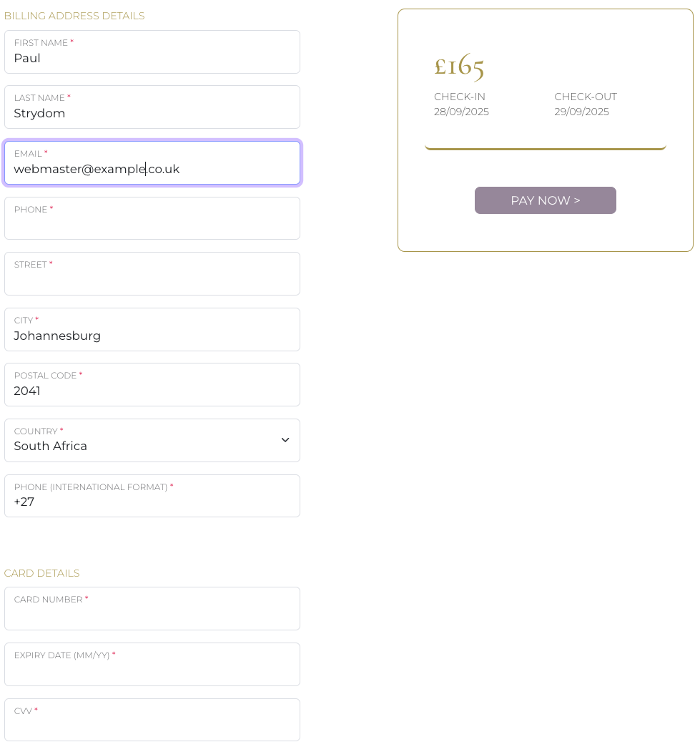
Task: Select the City field showing Johannesburg
Action: click(152, 330)
